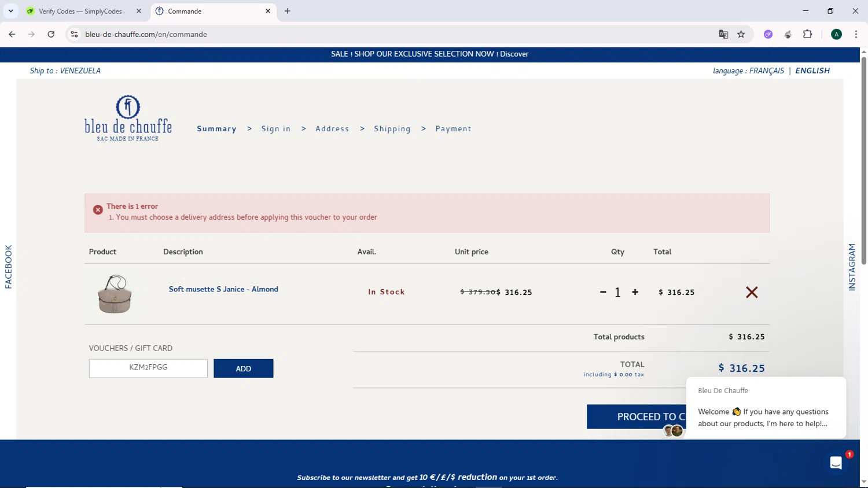
Task: Go to Shipping checkout step
Action: [x=392, y=128]
